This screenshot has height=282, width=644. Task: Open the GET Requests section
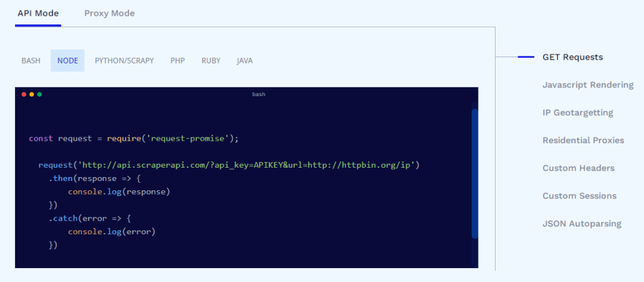(572, 57)
